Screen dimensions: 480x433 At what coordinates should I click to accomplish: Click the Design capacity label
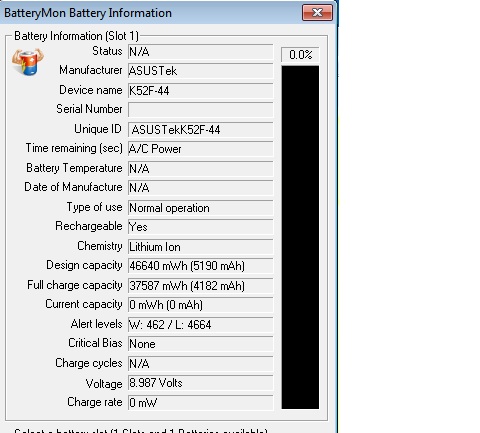[84, 265]
